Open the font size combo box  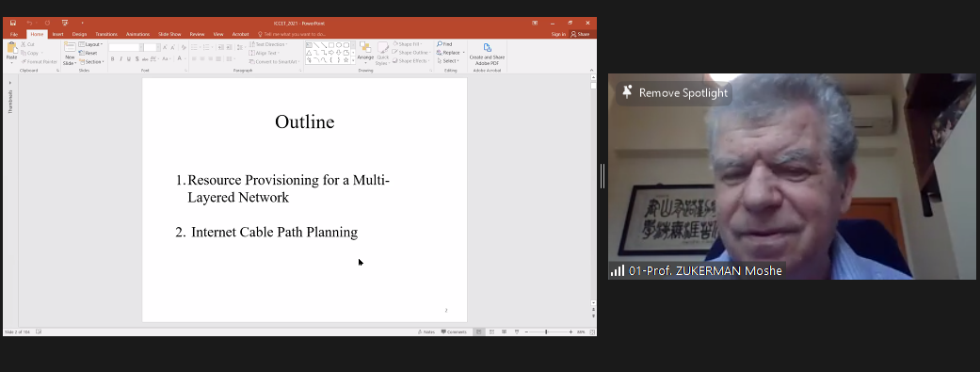click(x=153, y=47)
